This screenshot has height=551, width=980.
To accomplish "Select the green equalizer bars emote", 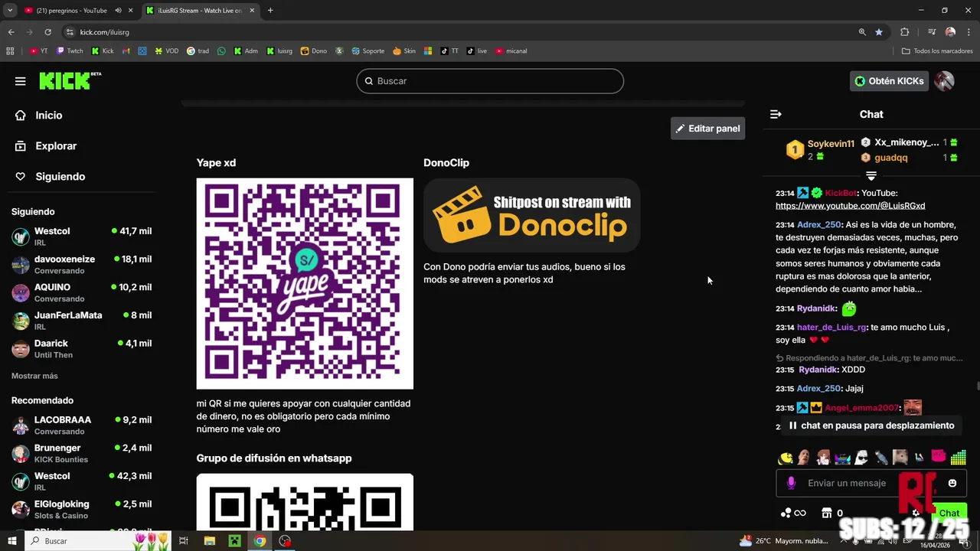I will coord(958,458).
